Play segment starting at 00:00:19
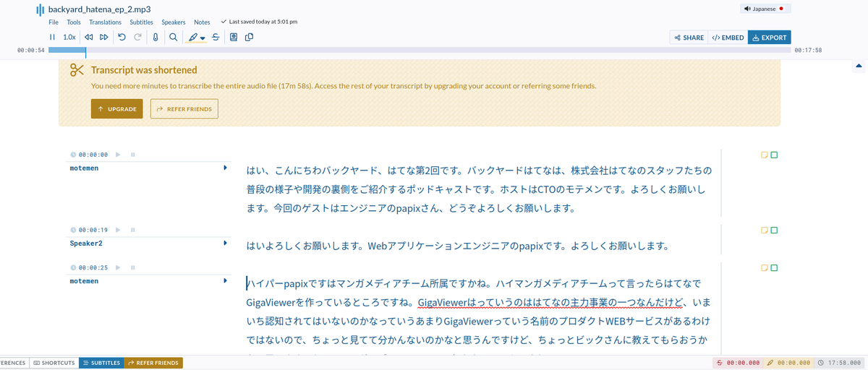Viewport: 868px width, 370px height. tap(118, 230)
